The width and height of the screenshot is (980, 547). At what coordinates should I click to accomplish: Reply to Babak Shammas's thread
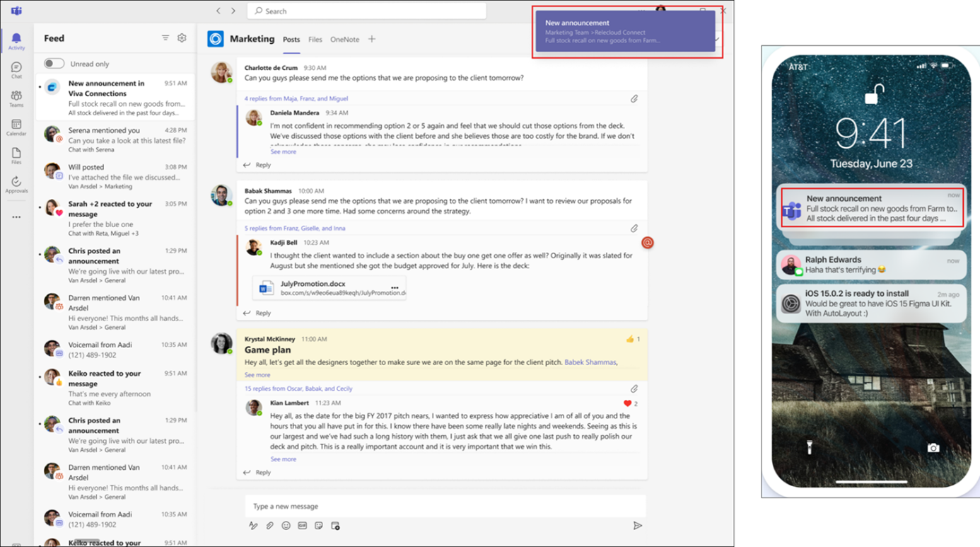click(x=257, y=313)
